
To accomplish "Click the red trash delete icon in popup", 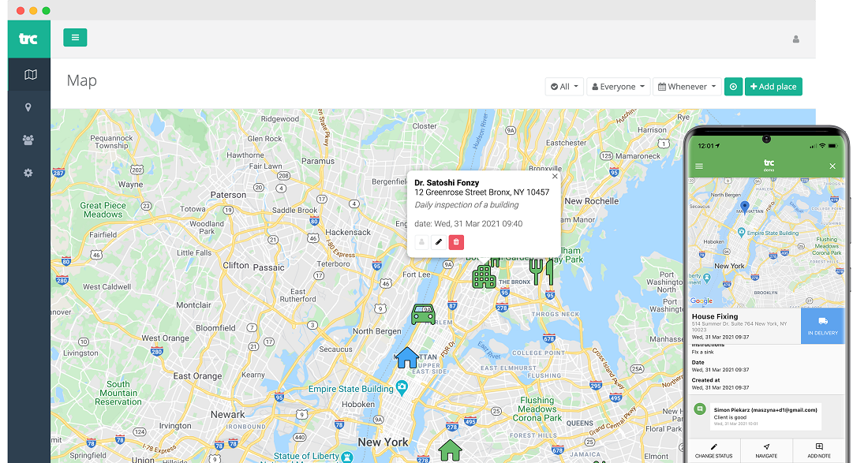I will coord(456,241).
